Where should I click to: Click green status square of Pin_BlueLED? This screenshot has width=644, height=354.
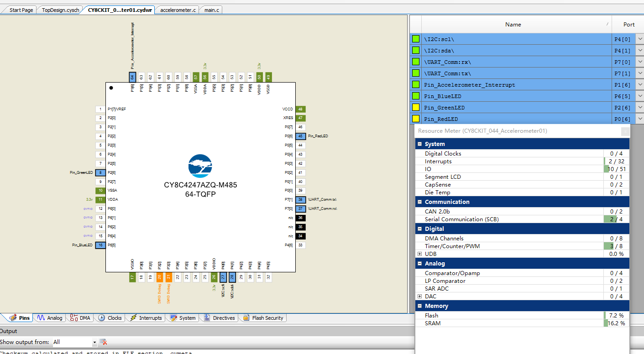[x=416, y=96]
